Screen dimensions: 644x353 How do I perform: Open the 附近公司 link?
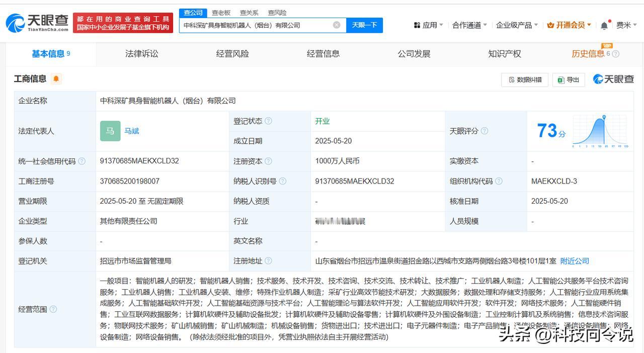click(x=575, y=261)
